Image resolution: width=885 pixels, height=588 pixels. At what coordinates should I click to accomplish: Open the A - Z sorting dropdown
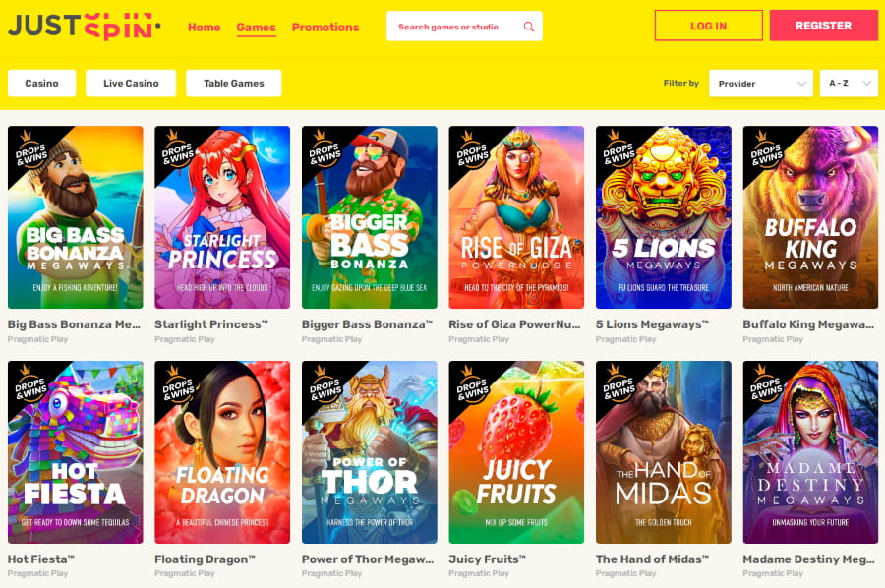849,83
